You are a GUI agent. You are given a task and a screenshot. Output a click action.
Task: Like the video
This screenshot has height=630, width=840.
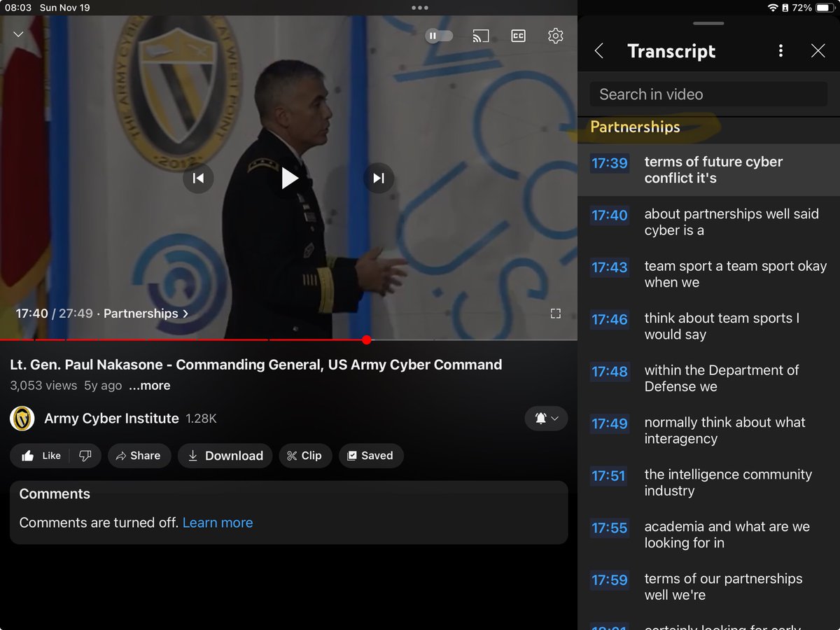click(x=41, y=456)
